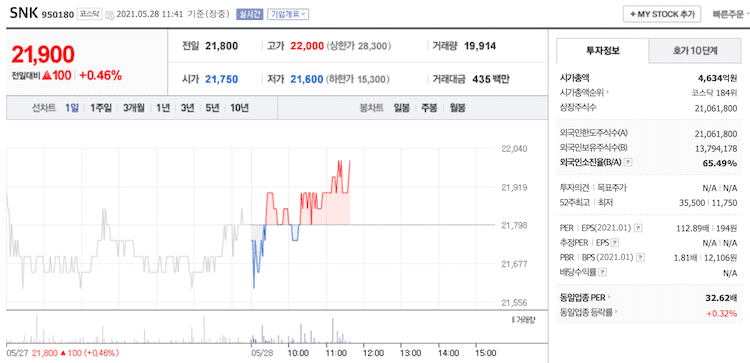Click the 하한가 15,300 text
The width and height of the screenshot is (750, 363).
pos(358,79)
